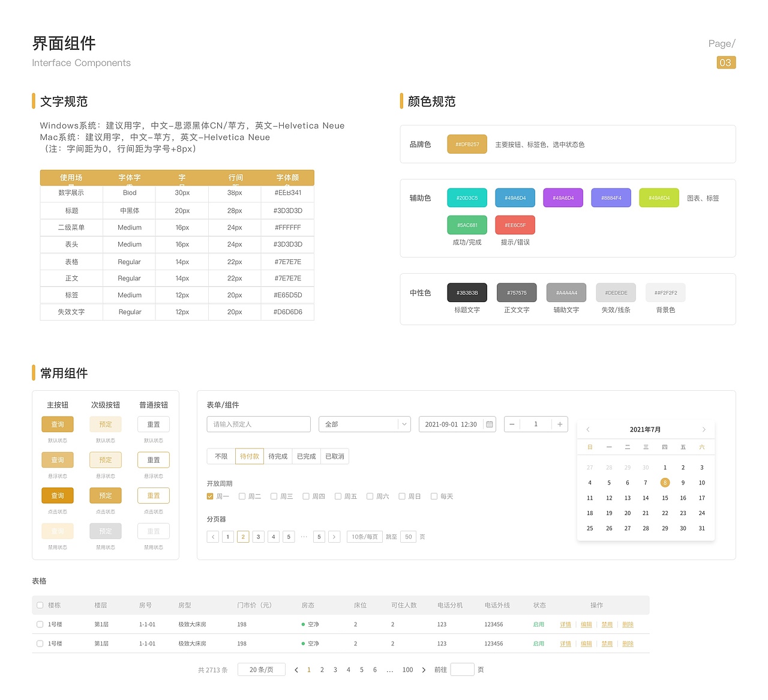Click the left arrow in the 分页器 pagination
The width and height of the screenshot is (768, 700).
point(212,537)
